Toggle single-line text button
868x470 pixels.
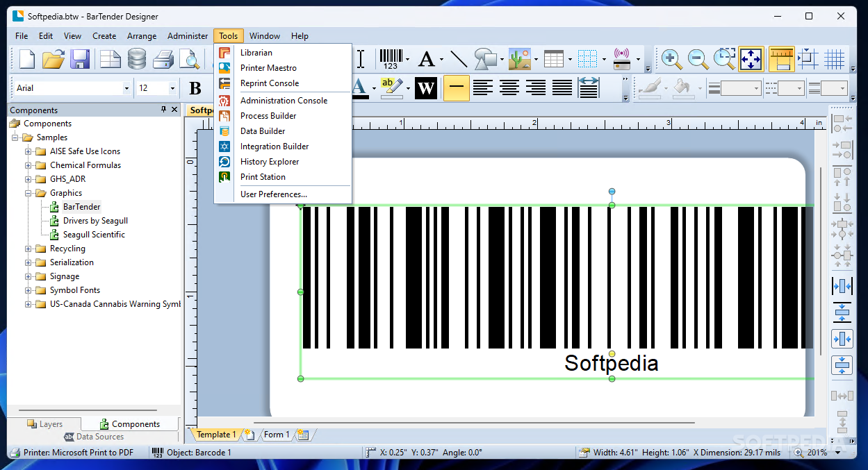click(x=457, y=88)
